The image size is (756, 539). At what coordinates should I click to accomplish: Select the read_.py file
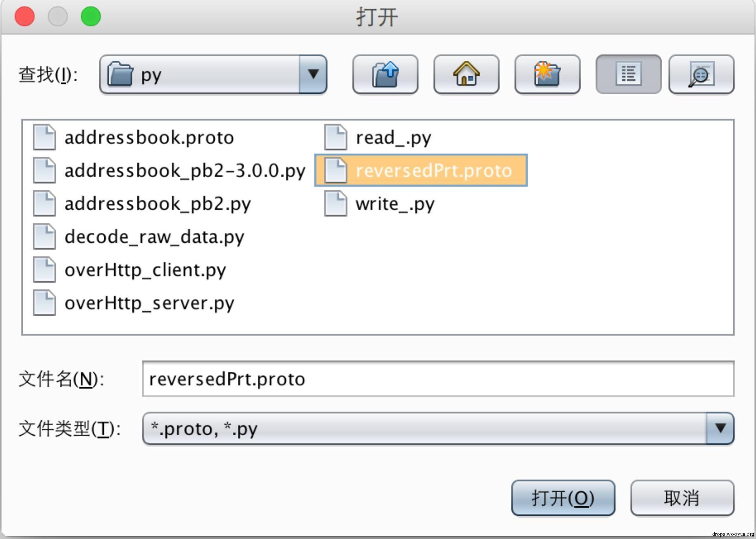(393, 138)
